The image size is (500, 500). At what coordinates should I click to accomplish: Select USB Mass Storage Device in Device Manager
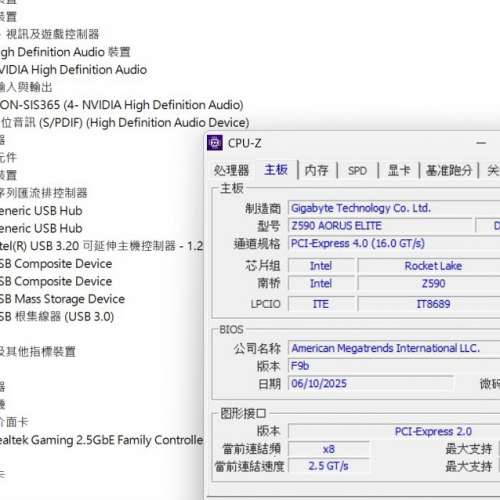(62, 299)
